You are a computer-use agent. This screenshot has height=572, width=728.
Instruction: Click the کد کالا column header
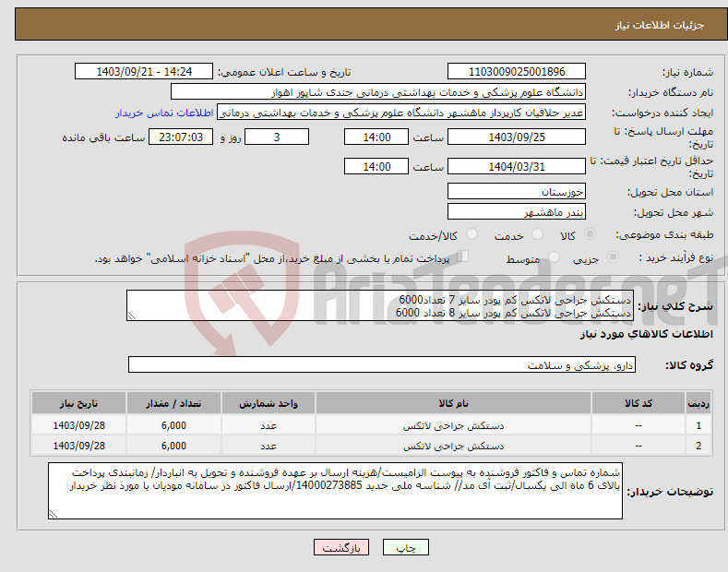coord(638,403)
